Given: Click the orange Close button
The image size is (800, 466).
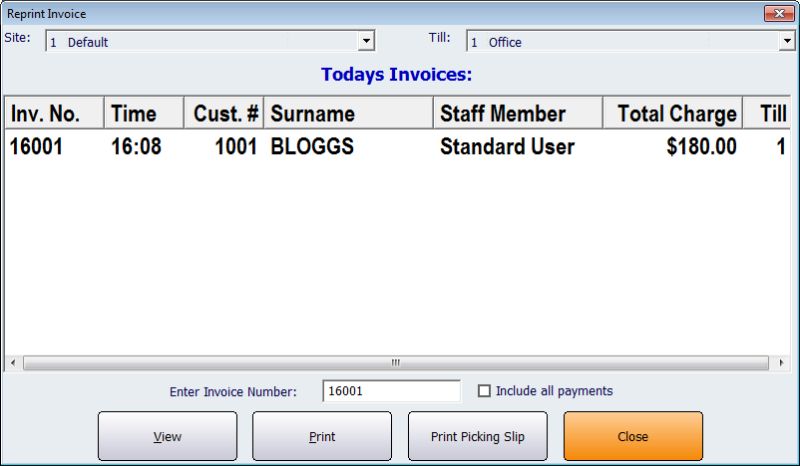Looking at the screenshot, I should (633, 436).
